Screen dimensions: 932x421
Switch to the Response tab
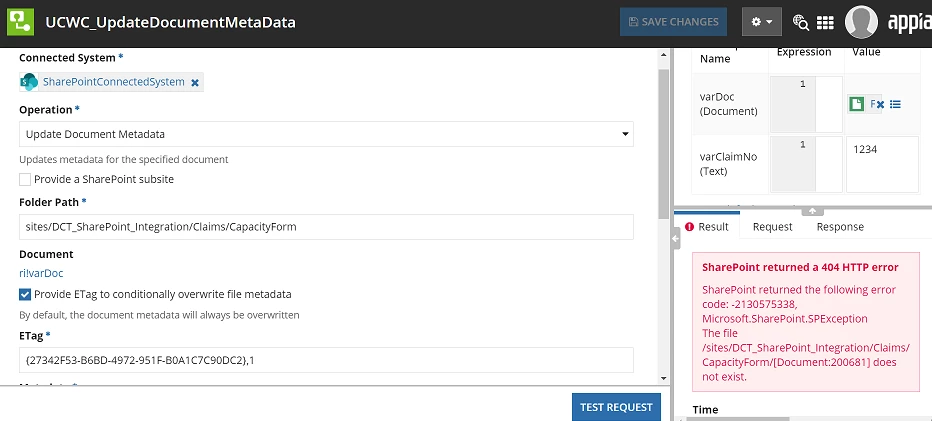click(x=840, y=227)
